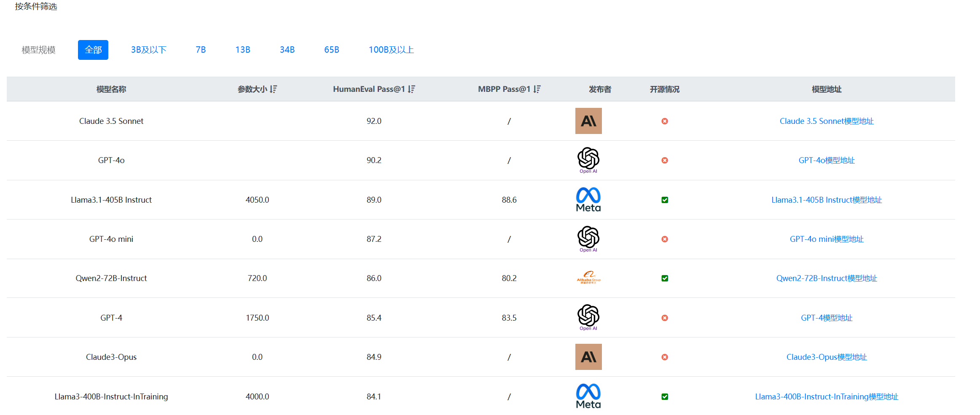Click the OpenAI logo in GPT-4 row

pos(588,318)
